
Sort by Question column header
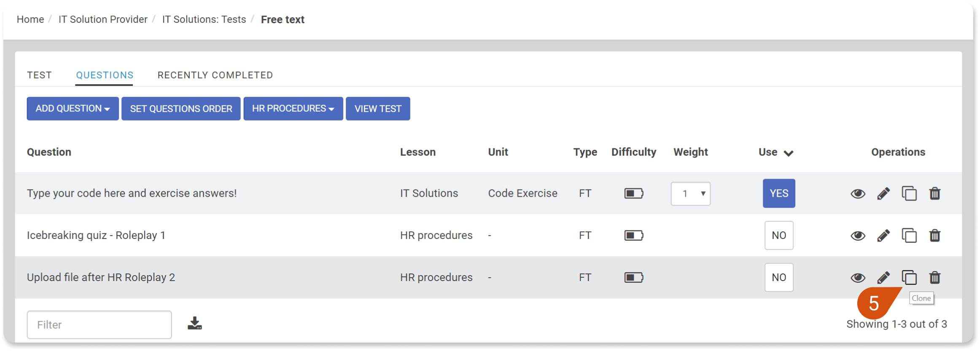coord(49,152)
